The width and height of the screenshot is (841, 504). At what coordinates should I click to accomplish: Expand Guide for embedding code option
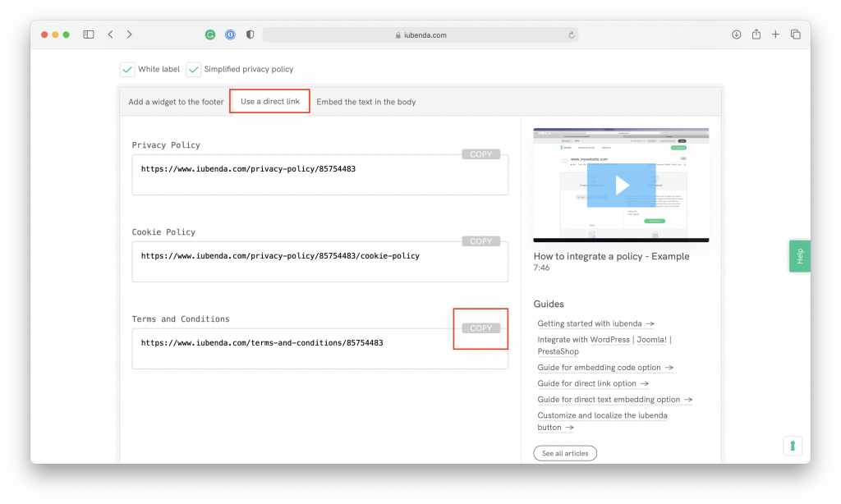coord(605,367)
